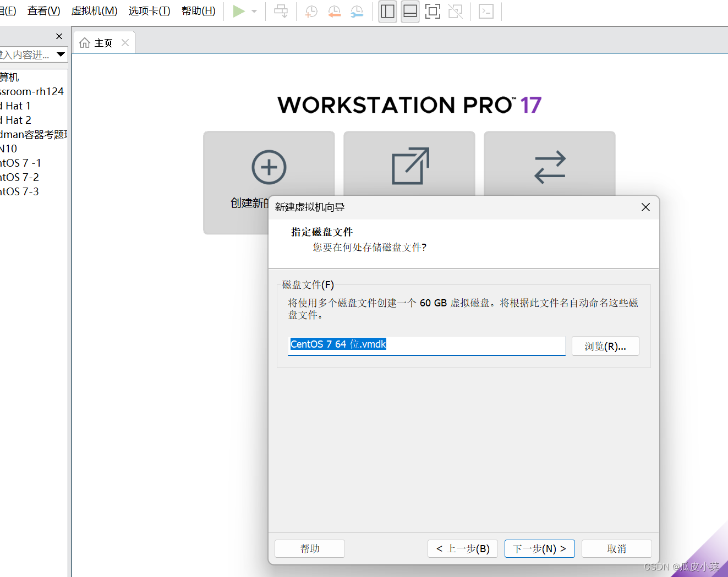
Task: Click the create new VM plus icon
Action: pyautogui.click(x=269, y=167)
